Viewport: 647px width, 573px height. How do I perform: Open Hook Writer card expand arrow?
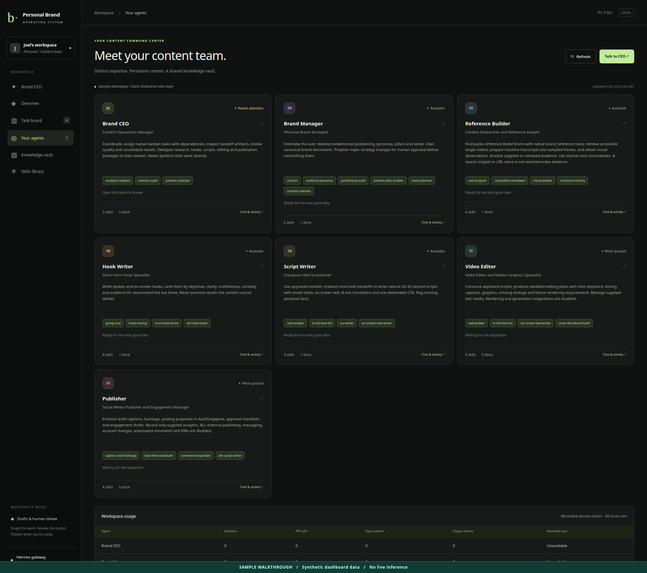click(x=261, y=266)
